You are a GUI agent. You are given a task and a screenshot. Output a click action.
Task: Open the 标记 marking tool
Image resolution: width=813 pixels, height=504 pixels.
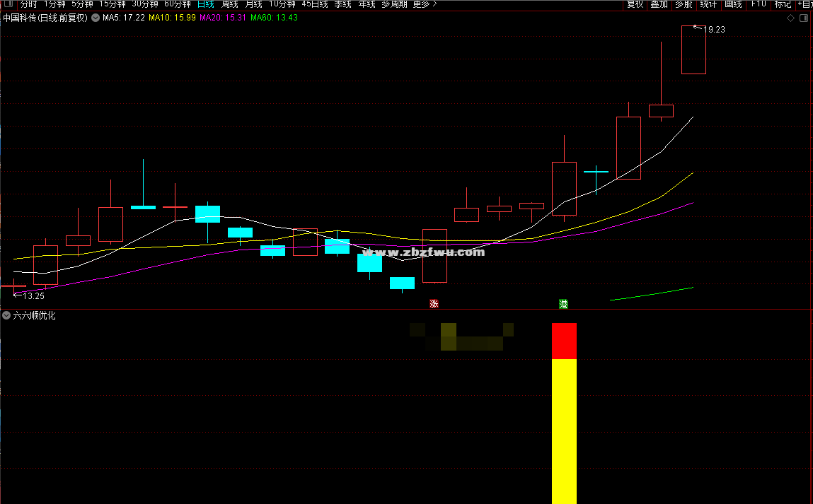coord(783,4)
